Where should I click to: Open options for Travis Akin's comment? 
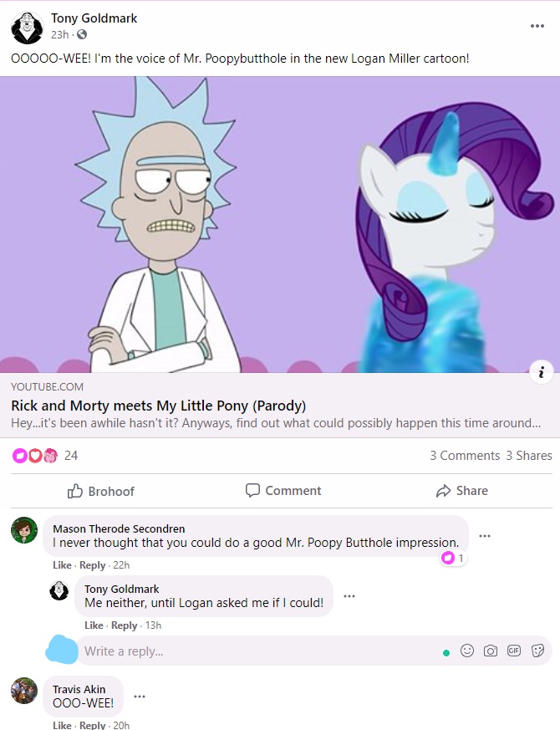(x=140, y=697)
